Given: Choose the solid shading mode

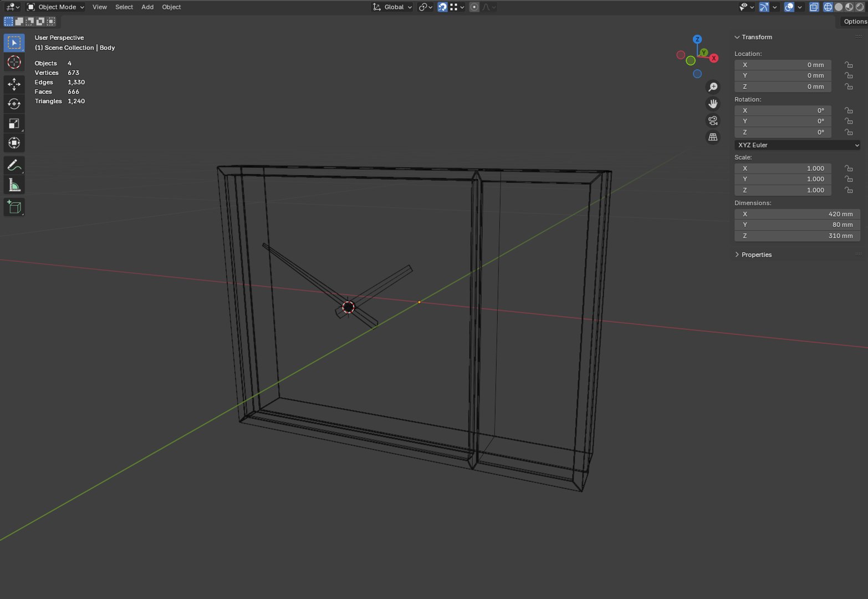Looking at the screenshot, I should (839, 7).
